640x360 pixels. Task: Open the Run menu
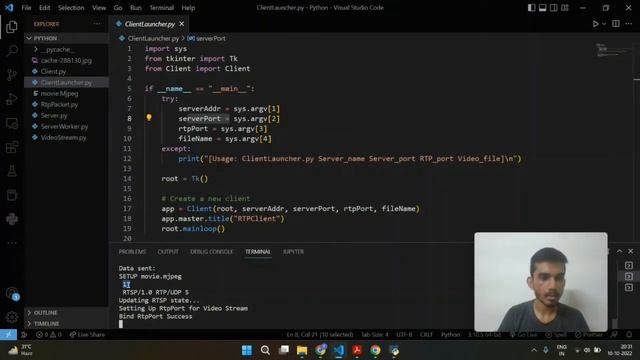pos(136,8)
